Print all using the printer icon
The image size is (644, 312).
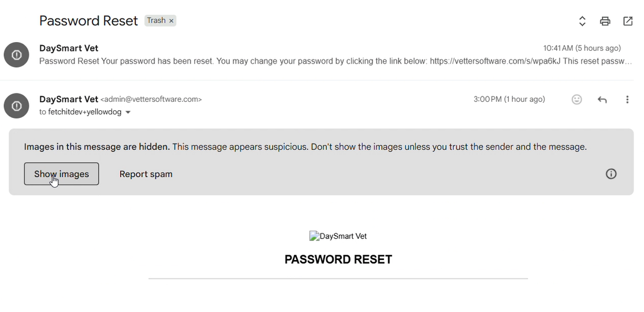pyautogui.click(x=605, y=21)
